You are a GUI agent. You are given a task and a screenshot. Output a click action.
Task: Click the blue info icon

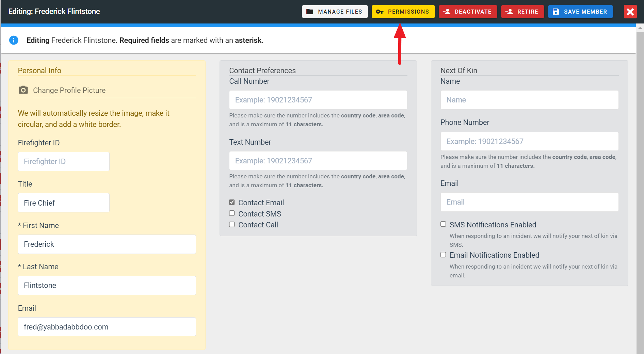coord(14,40)
